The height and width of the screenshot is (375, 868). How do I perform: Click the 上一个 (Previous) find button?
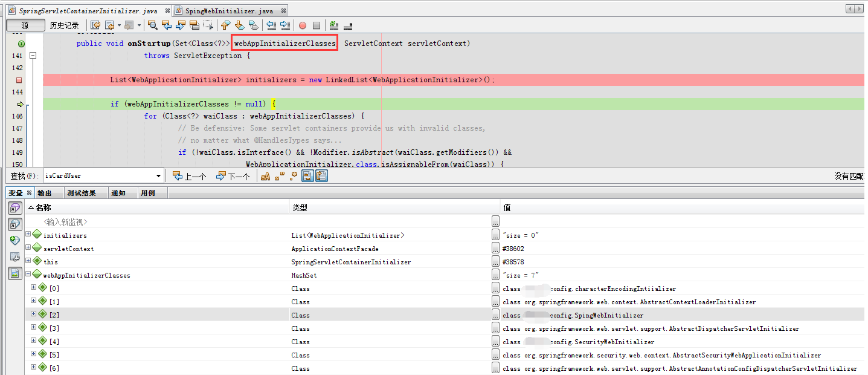pos(189,176)
